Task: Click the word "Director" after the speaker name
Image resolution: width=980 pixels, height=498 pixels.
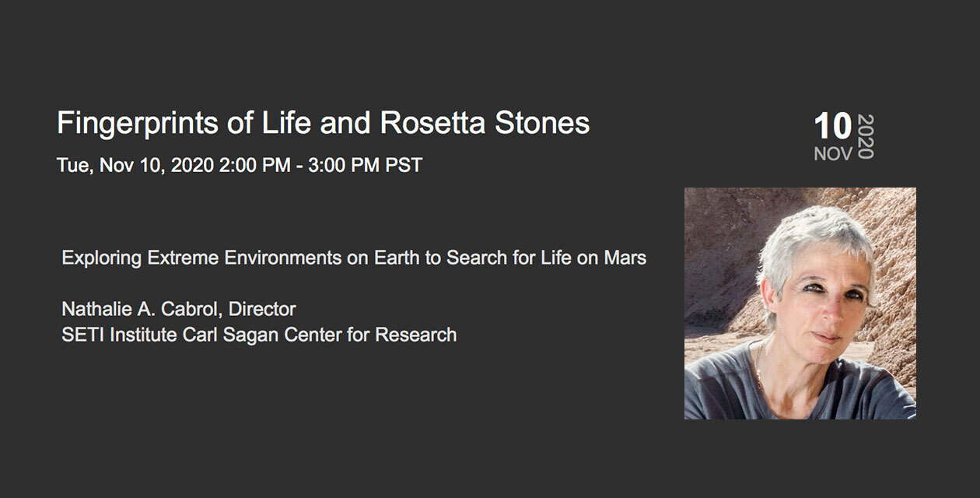Action: coord(262,309)
